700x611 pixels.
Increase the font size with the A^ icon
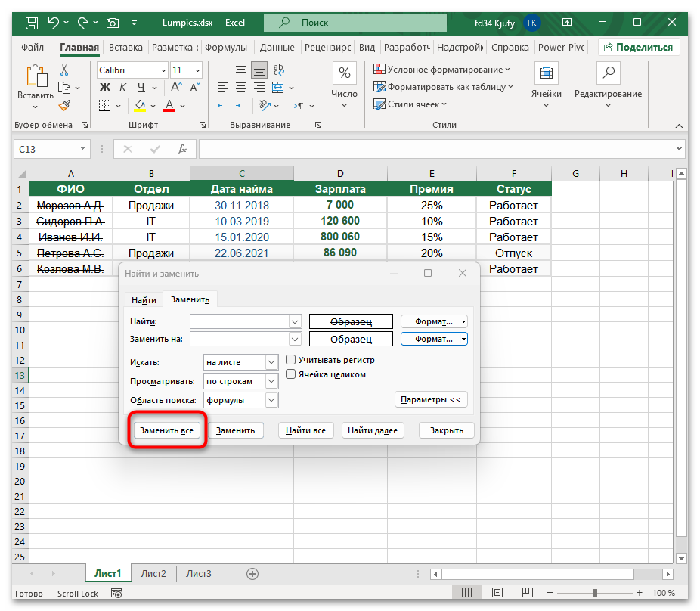[x=174, y=87]
